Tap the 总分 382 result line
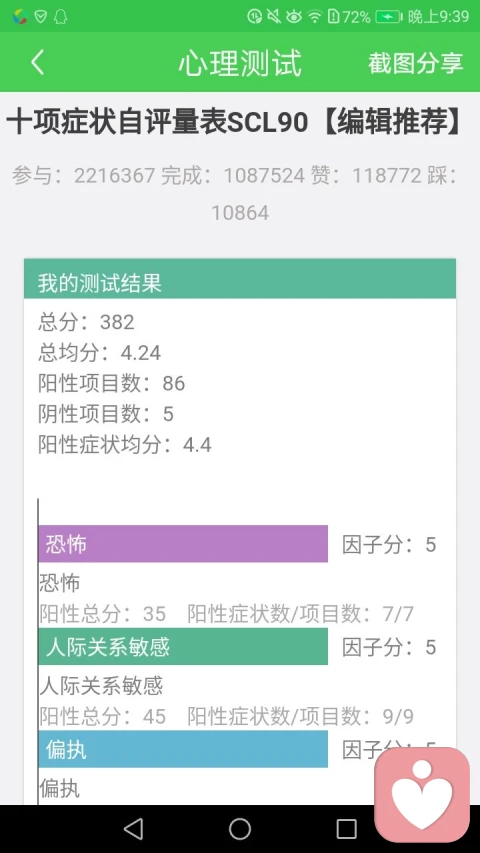The height and width of the screenshot is (853, 480). (x=86, y=322)
